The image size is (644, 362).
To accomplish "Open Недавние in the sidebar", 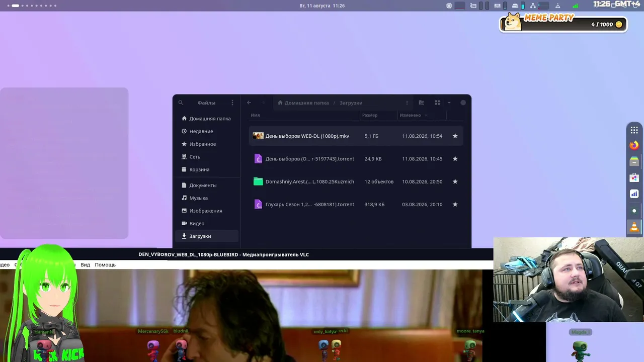I will click(x=207, y=131).
